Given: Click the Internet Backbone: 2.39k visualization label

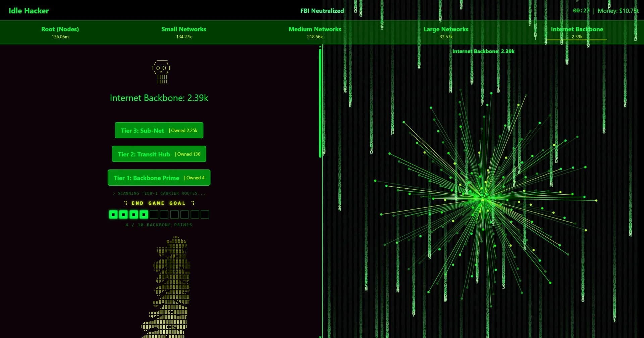Looking at the screenshot, I should [483, 51].
